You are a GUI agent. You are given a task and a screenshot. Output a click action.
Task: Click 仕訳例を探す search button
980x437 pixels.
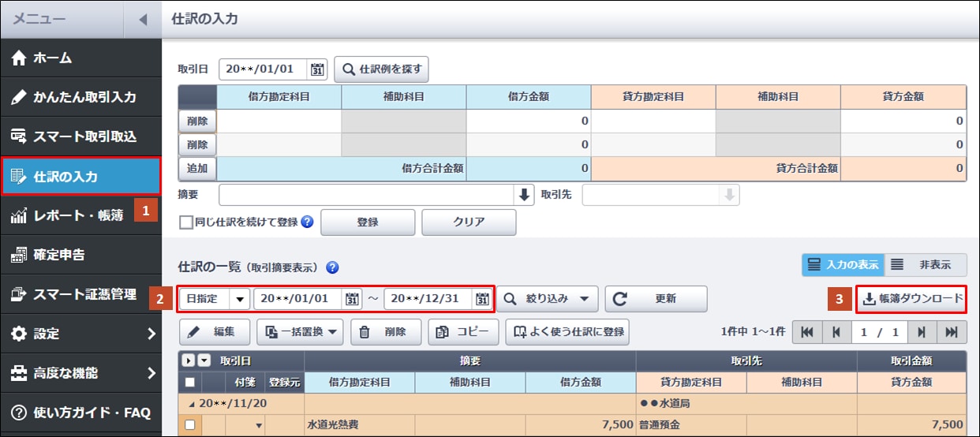(x=382, y=69)
